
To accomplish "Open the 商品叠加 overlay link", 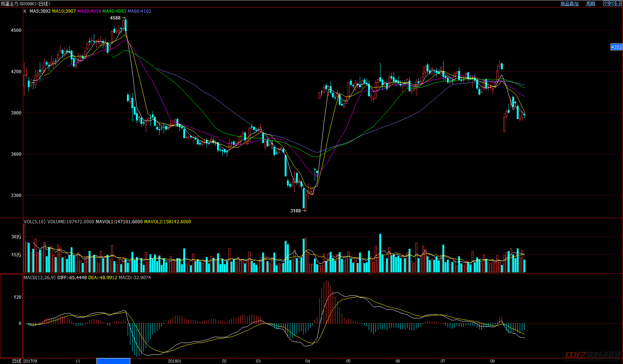I will [x=569, y=4].
